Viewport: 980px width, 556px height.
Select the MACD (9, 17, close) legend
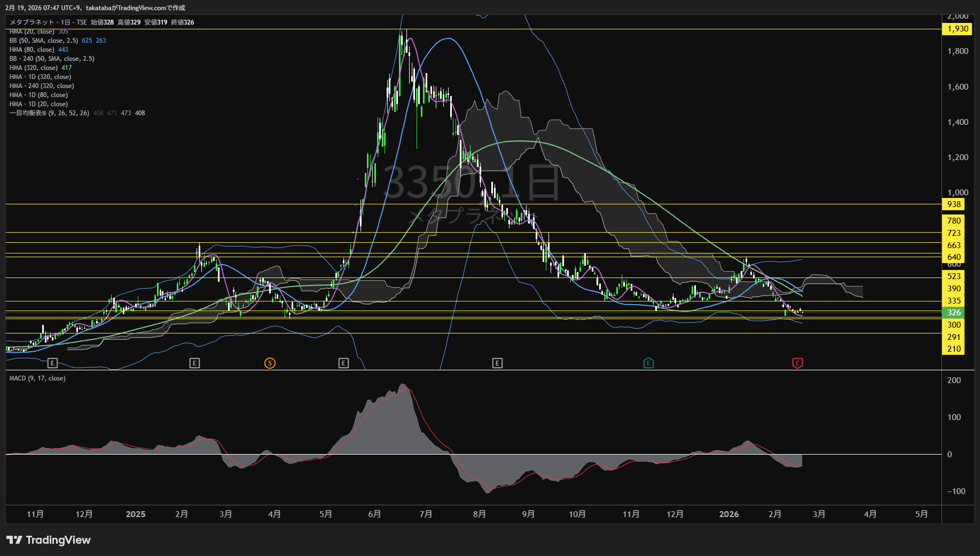click(37, 378)
